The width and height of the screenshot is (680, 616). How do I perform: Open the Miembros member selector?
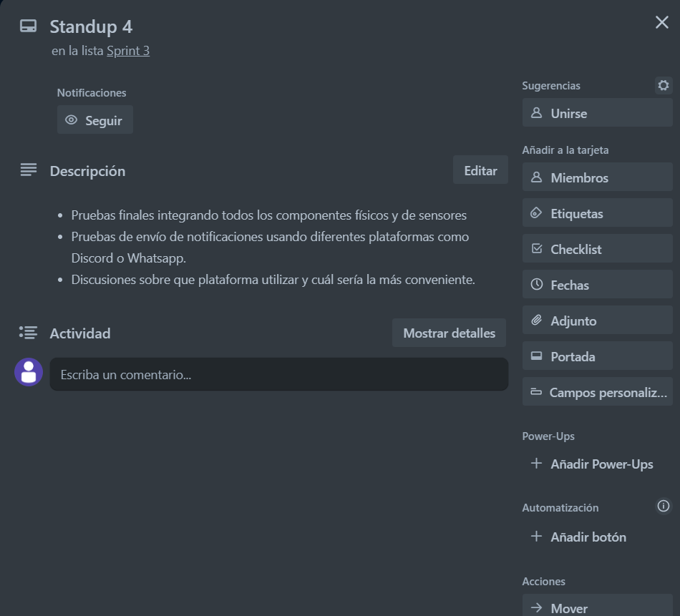(597, 177)
